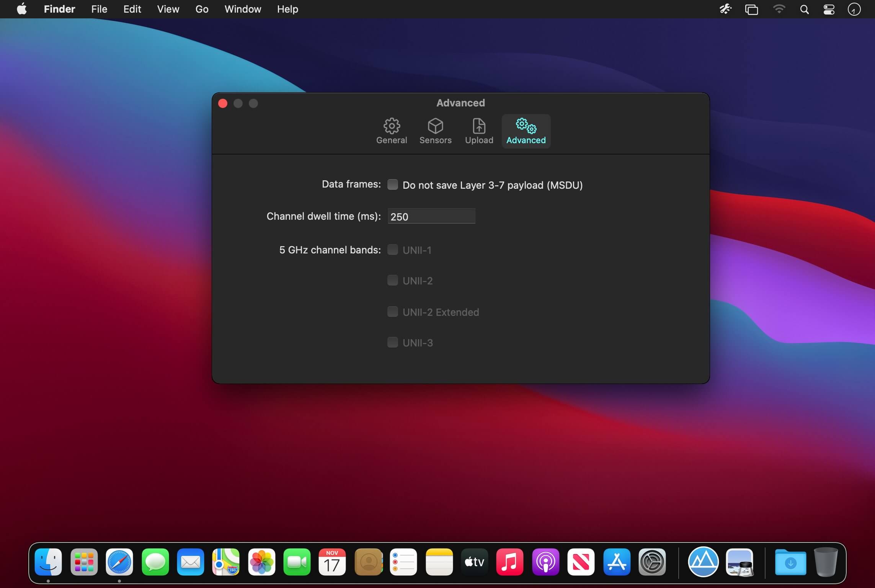Open the Podcasts app from Dock
Viewport: 875px width, 588px height.
545,562
